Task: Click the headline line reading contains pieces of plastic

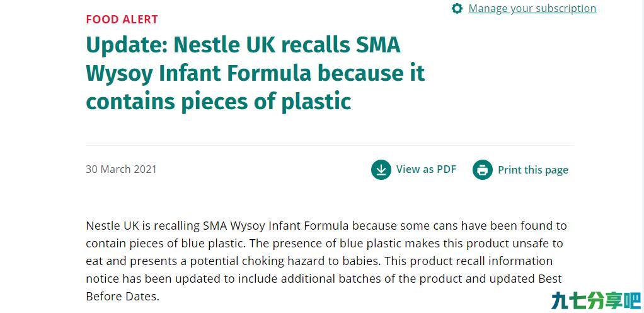Action: (219, 101)
